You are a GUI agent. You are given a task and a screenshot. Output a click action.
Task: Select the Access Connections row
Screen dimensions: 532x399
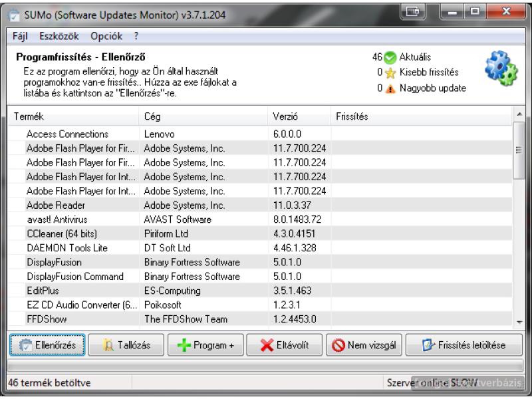pos(260,134)
